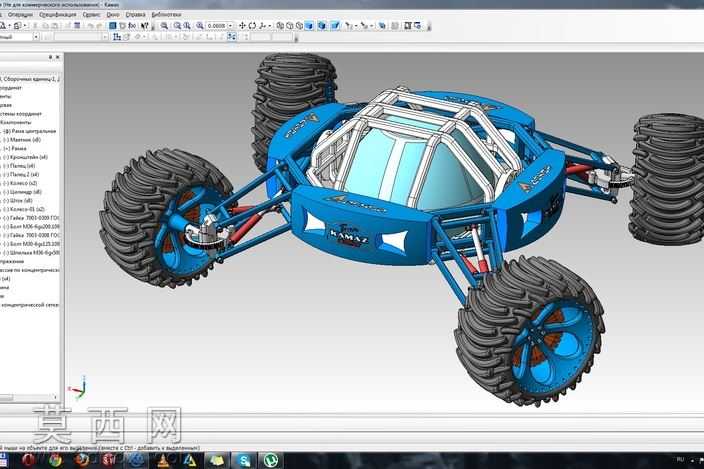Open the Спецификация menu
This screenshot has width=704, height=469.
pos(57,15)
